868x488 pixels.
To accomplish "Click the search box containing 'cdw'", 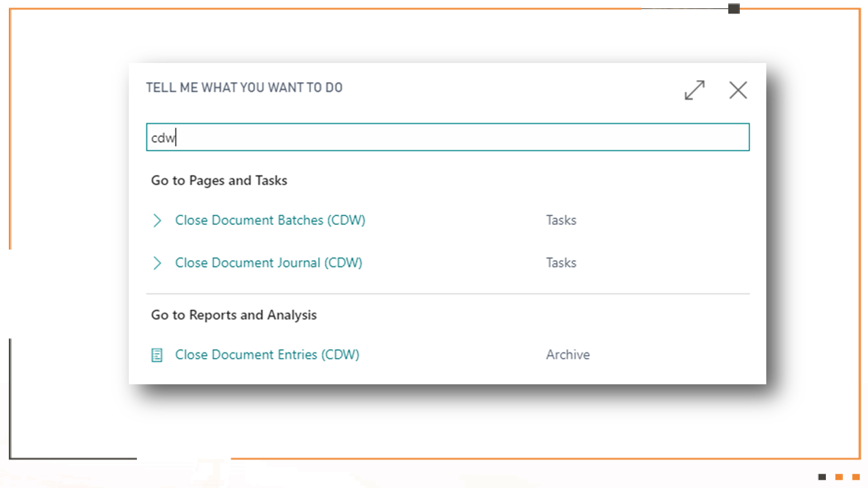I will (448, 137).
